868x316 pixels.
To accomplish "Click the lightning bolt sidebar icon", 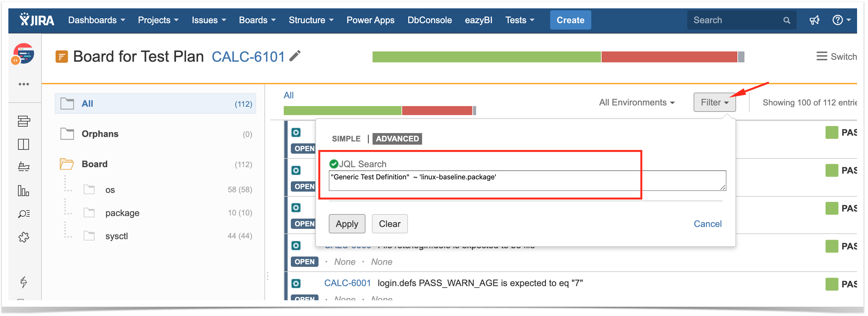I will coord(23,282).
